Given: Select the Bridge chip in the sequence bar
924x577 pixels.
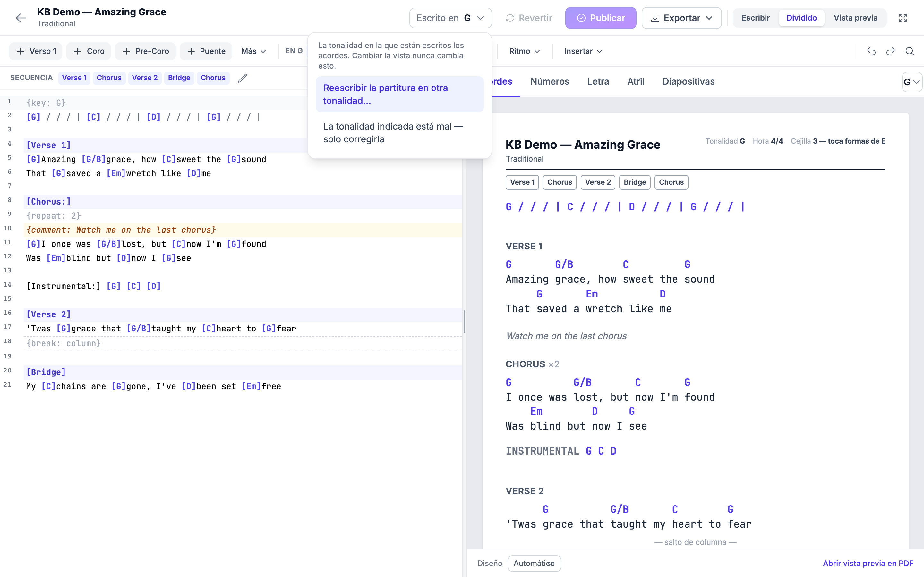Looking at the screenshot, I should 179,78.
